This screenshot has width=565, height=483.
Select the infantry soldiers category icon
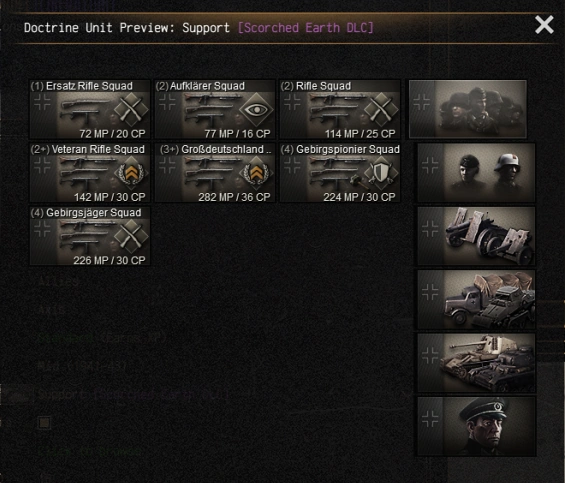pos(468,109)
